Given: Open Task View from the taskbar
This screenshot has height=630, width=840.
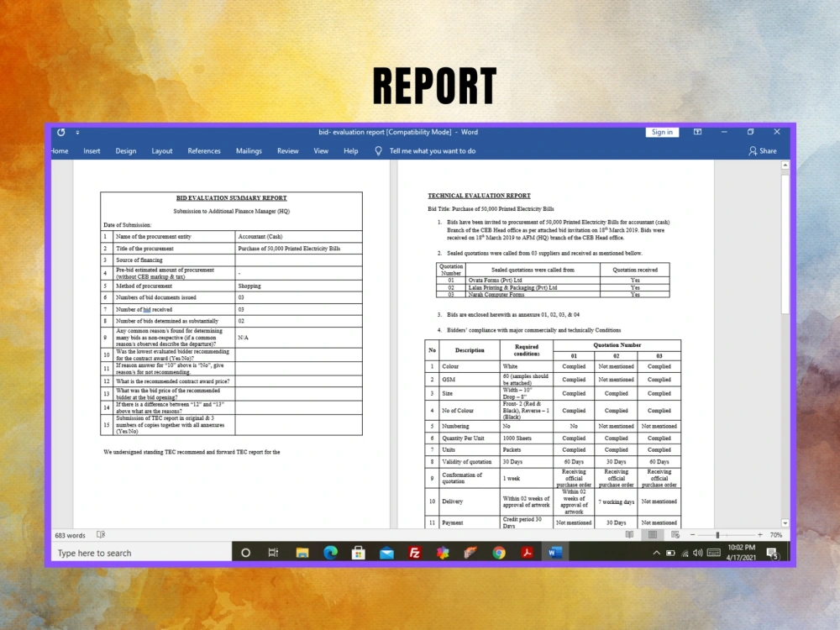Looking at the screenshot, I should coord(273,553).
